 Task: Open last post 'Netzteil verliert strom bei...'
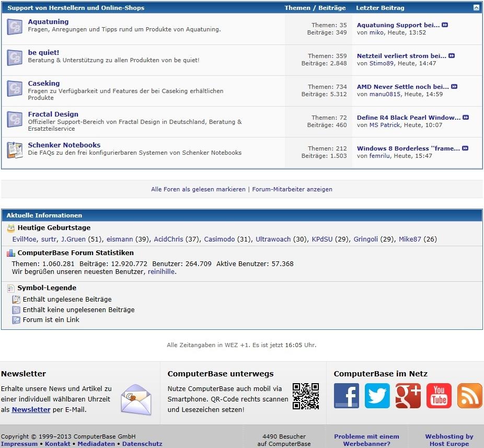click(401, 56)
